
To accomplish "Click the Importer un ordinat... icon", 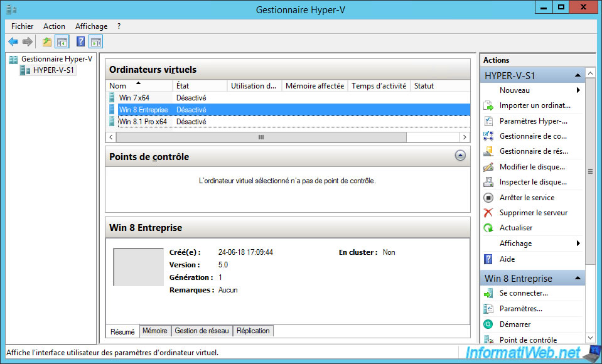I will [488, 105].
